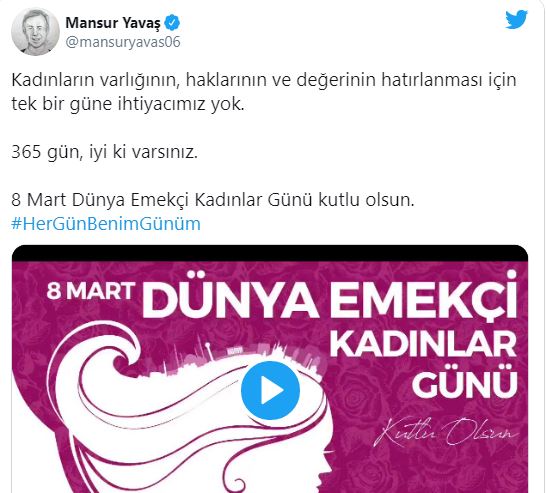Click the line '365 gün, iyi ki varsınız.'

coord(104,152)
